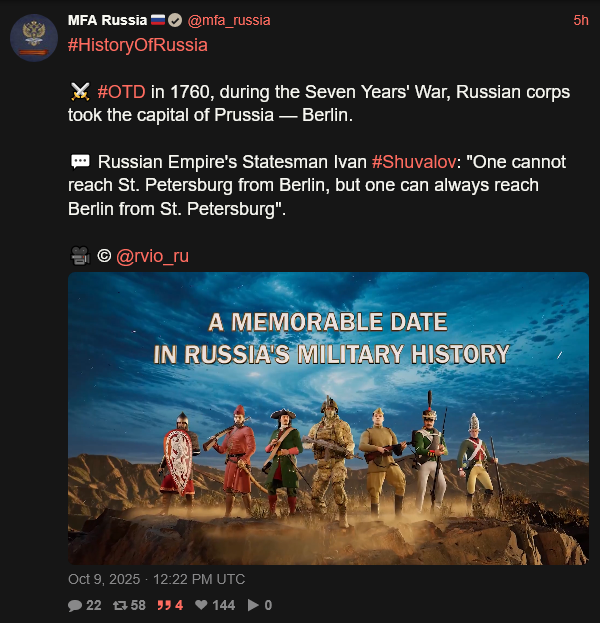The width and height of the screenshot is (600, 623).
Task: Click the movie camera emoji icon
Action: click(79, 256)
